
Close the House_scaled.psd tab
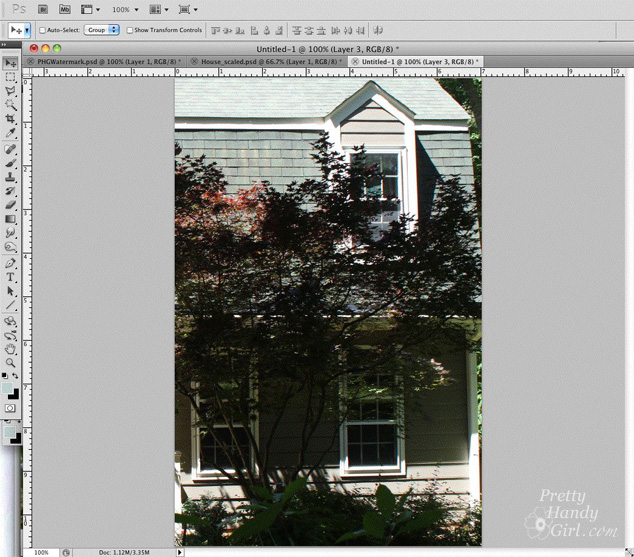point(194,62)
